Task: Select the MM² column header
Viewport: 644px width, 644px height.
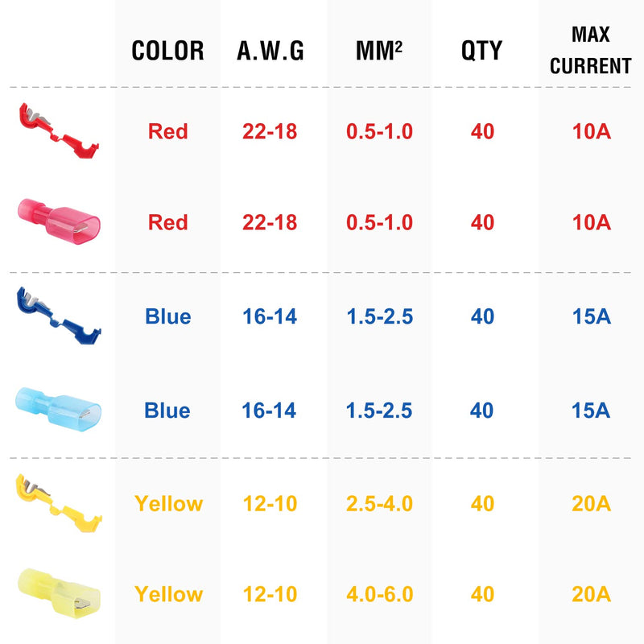Action: click(x=378, y=51)
